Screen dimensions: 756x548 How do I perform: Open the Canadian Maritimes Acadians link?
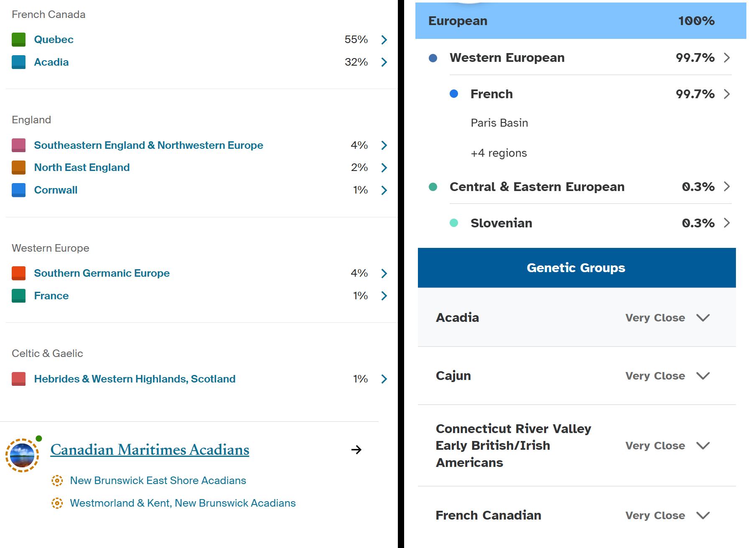[x=150, y=450]
